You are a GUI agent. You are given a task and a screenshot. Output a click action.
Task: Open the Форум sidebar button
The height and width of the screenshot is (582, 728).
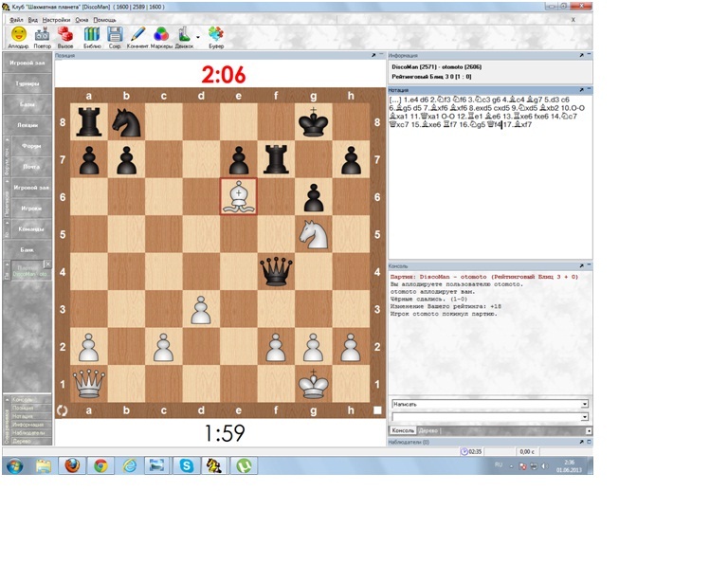pos(31,146)
